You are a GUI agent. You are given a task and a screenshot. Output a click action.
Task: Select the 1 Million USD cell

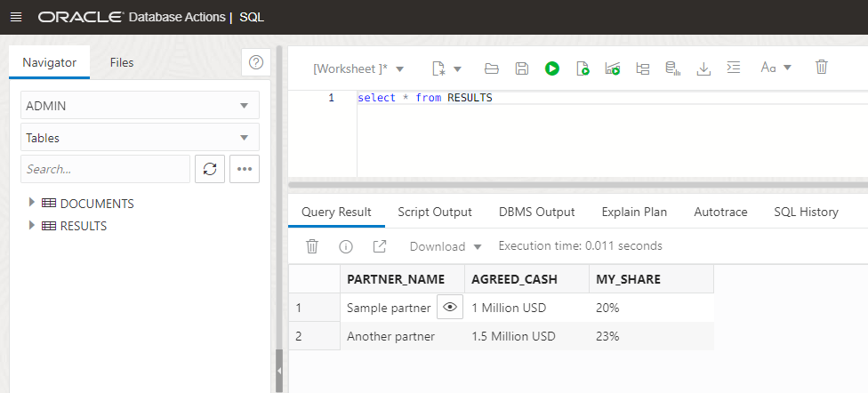(527, 308)
